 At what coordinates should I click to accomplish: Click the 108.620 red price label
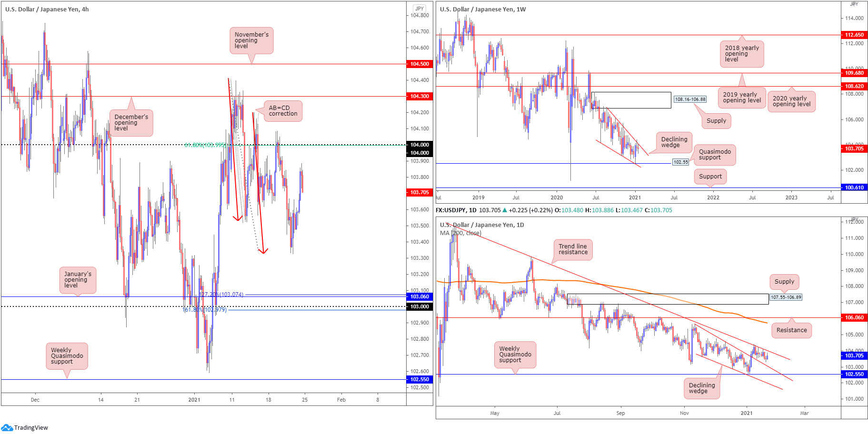point(854,86)
